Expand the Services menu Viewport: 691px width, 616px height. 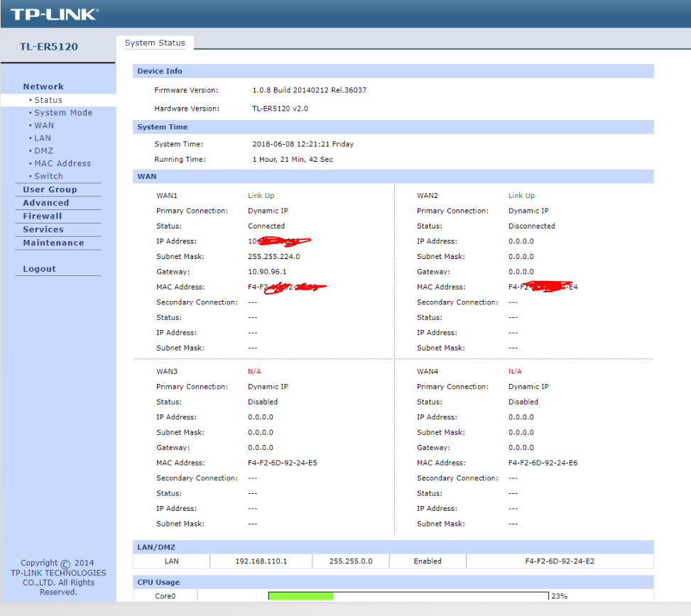(43, 229)
